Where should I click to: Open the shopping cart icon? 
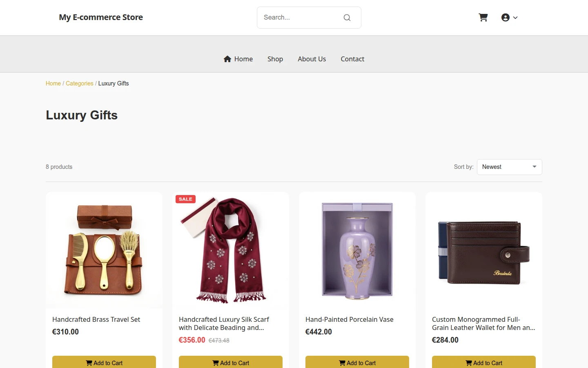[483, 17]
